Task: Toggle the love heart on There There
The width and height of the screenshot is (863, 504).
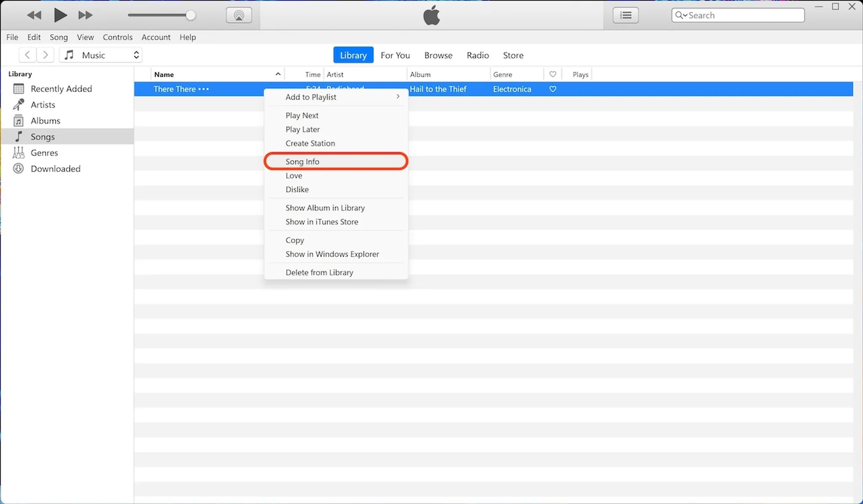Action: [552, 89]
